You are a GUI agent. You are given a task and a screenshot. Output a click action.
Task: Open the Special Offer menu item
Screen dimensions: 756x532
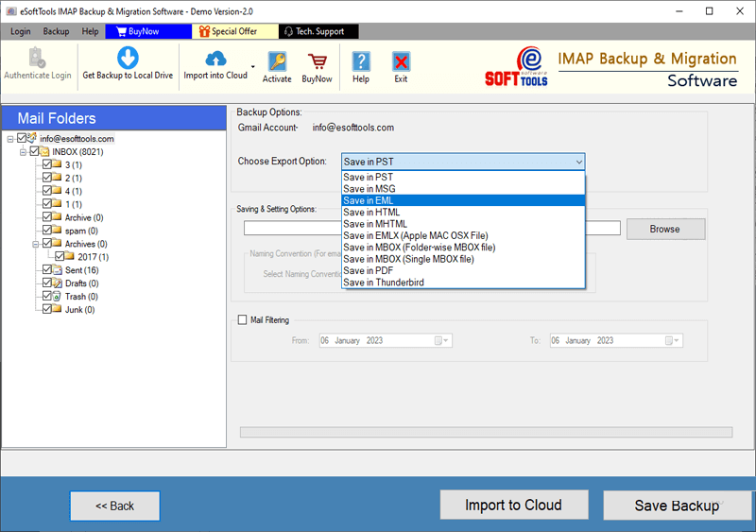pos(234,31)
